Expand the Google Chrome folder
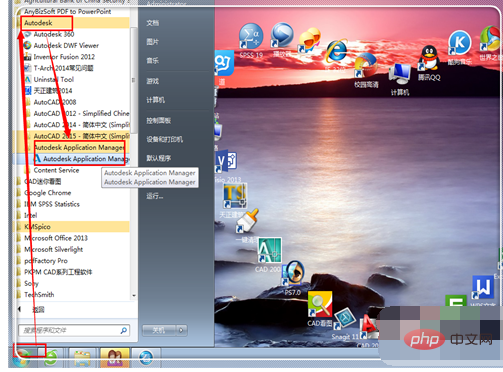 point(47,193)
